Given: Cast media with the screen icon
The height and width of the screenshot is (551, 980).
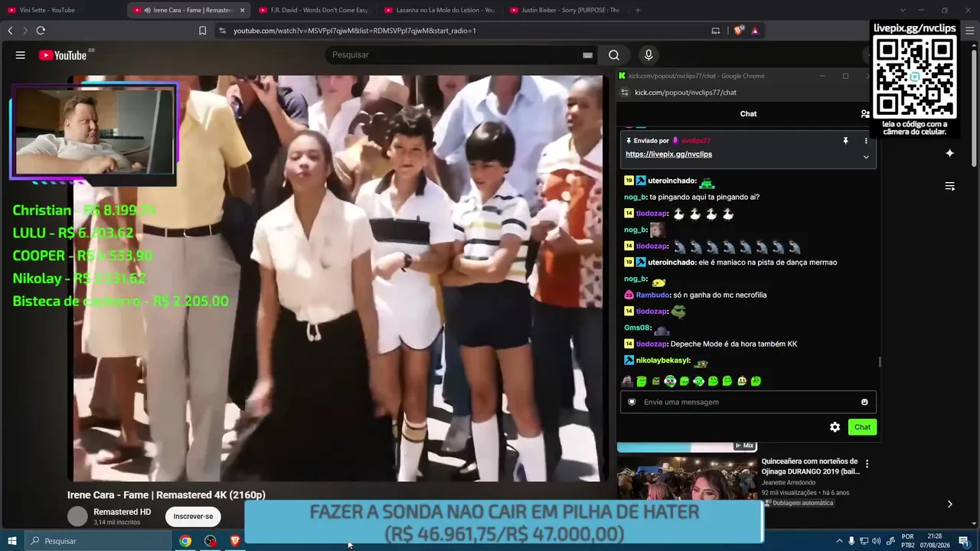Looking at the screenshot, I should click(716, 31).
